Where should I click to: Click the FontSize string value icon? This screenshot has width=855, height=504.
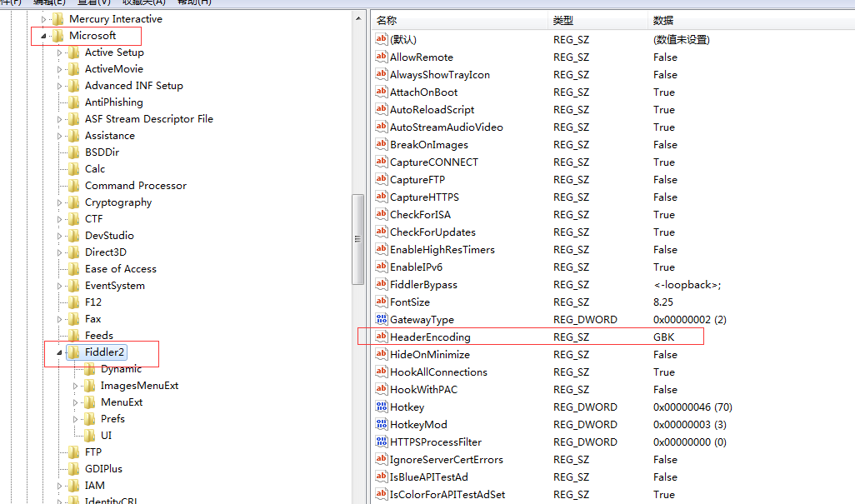[x=381, y=302]
